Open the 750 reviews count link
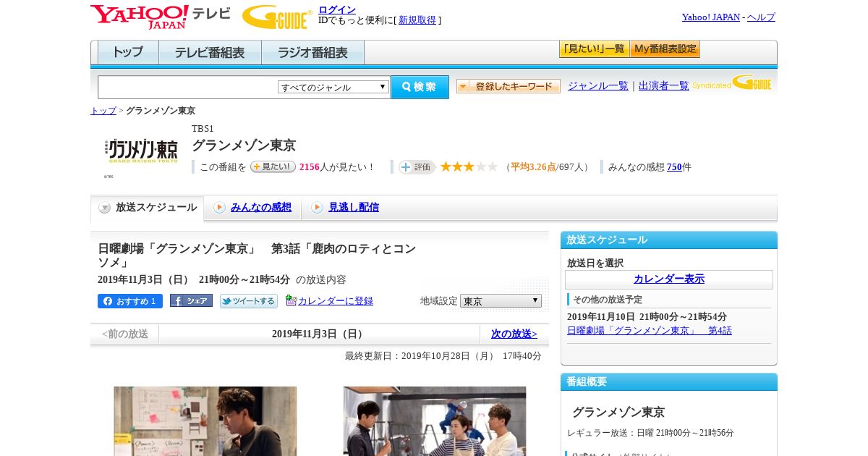The image size is (868, 456). point(674,167)
